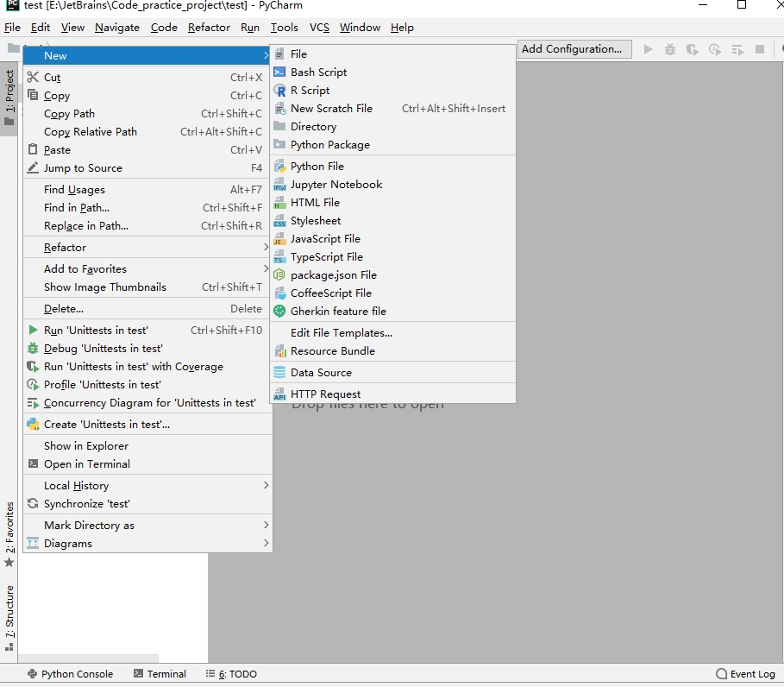Click the Debug bug icon in the toolbar
Viewport: 784px width, 687px height.
click(x=670, y=50)
